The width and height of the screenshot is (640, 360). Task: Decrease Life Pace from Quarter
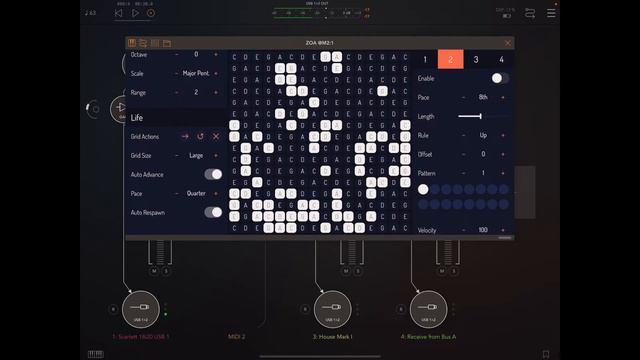[177, 193]
